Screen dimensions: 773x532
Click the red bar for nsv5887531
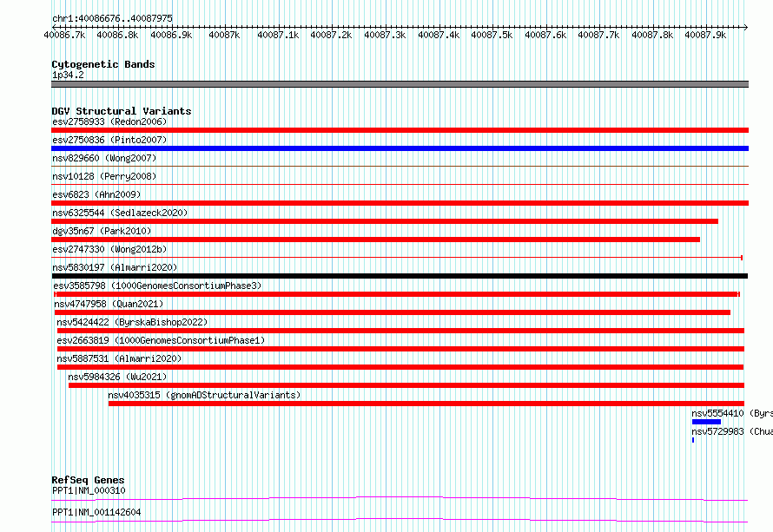[400, 367]
